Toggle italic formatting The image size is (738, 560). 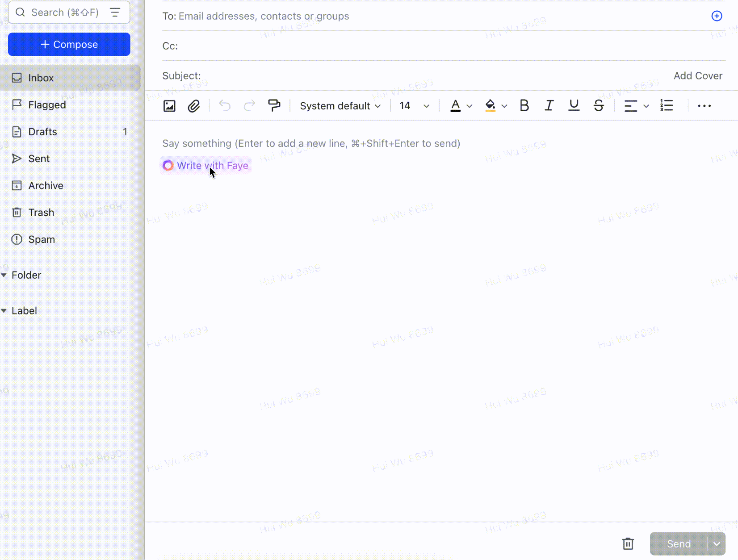pyautogui.click(x=549, y=106)
